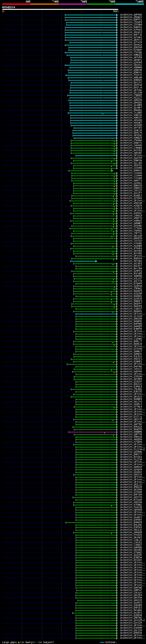Click the query end position 586

coord(115,11)
